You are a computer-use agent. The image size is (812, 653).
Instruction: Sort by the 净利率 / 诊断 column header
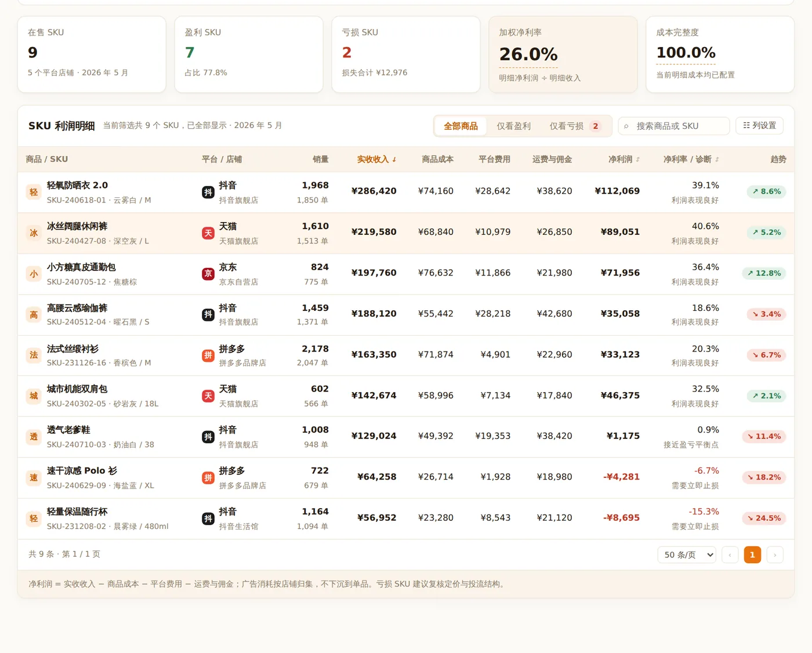(x=691, y=159)
